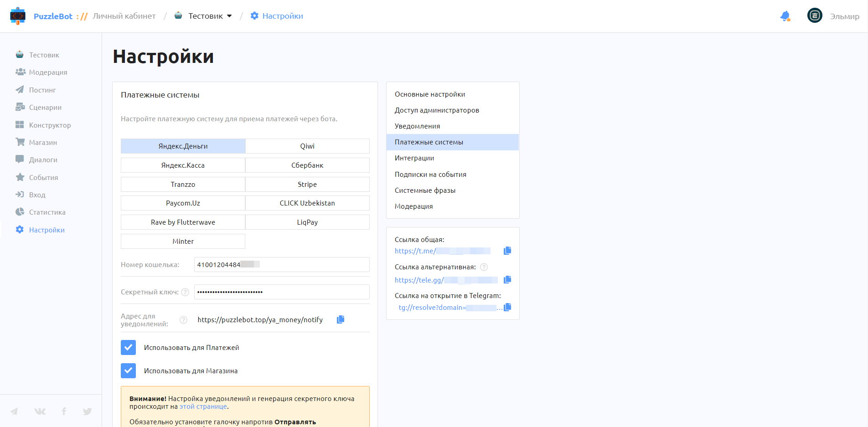Show help for Секретный ключ
868x427 pixels.
[185, 292]
